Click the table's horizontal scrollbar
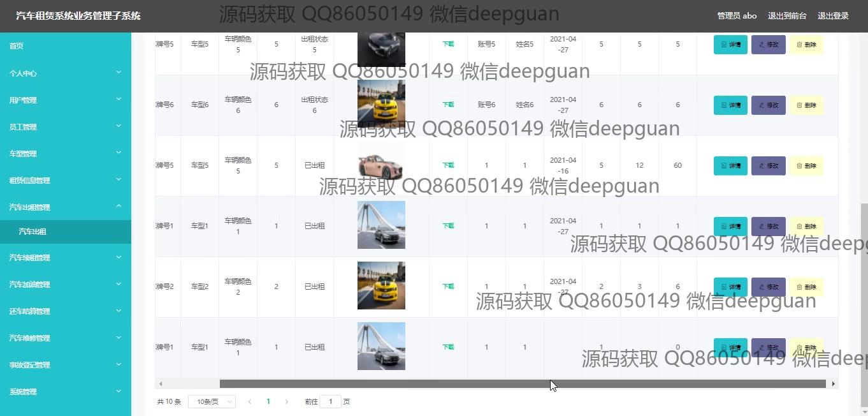868x416 pixels. 522,383
